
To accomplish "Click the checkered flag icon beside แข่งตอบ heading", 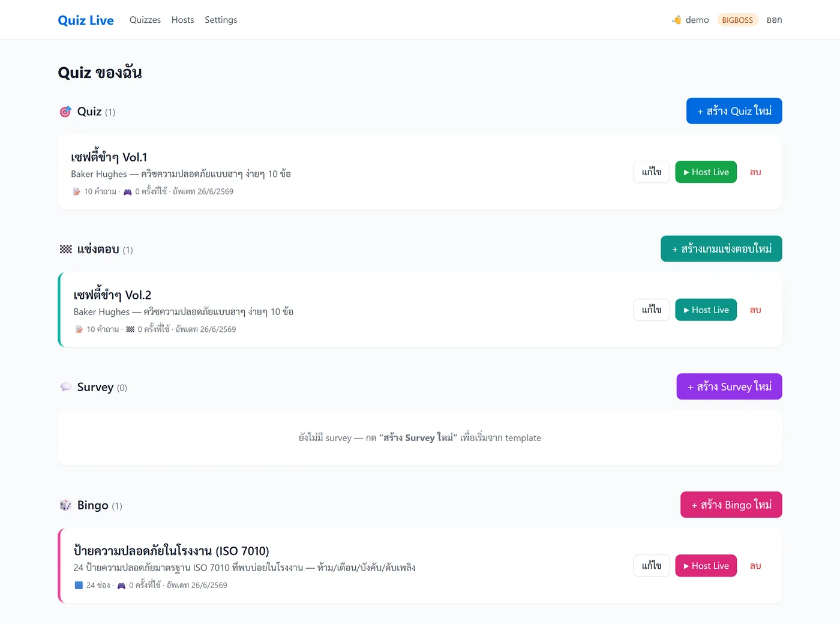I will (x=65, y=249).
